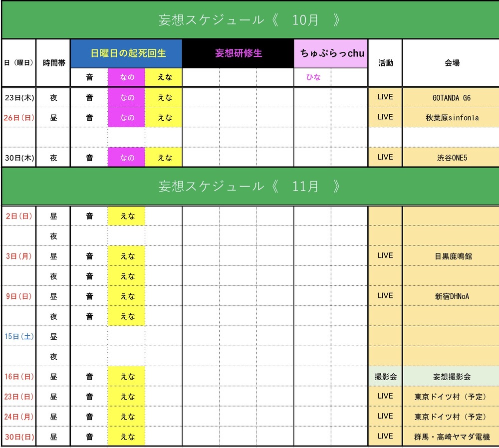Select the ひな member name cell
Image resolution: width=499 pixels, height=448 pixels.
313,77
